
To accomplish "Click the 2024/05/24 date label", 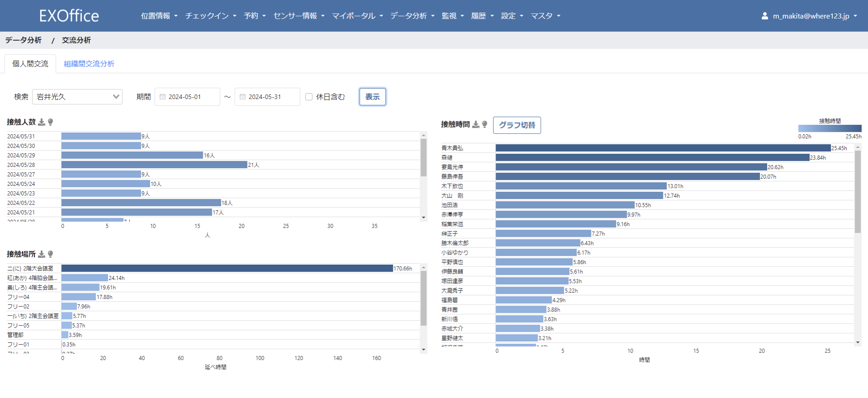I will (x=21, y=184).
